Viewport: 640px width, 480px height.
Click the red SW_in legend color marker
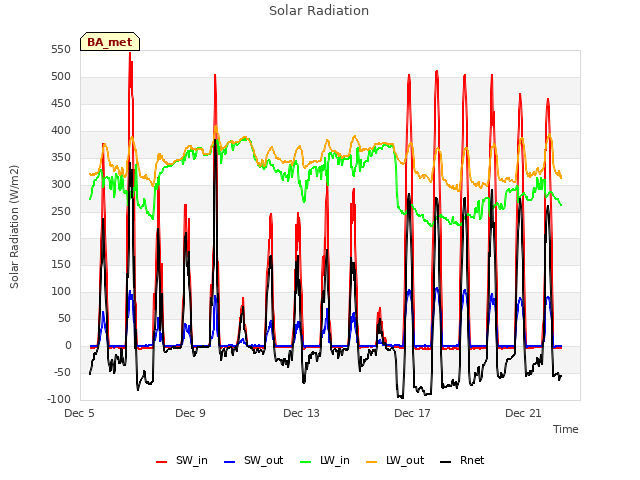pos(162,462)
